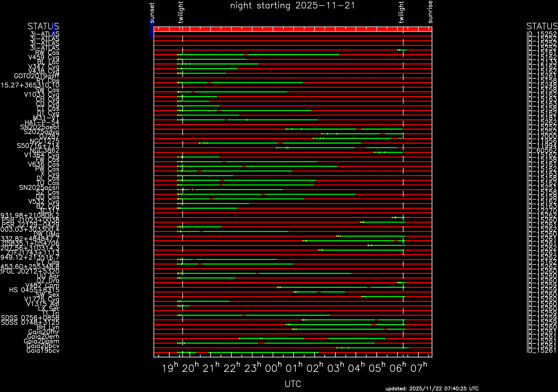Click the UTC axis label

pyautogui.click(x=293, y=384)
